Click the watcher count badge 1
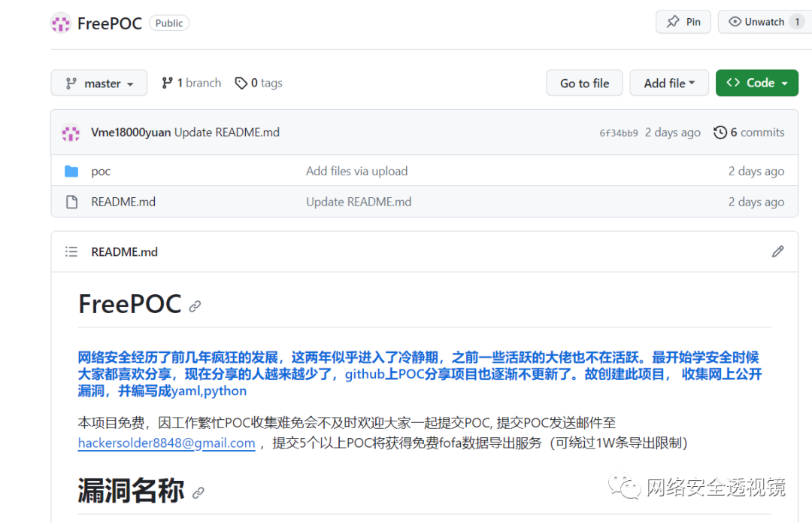 point(797,22)
